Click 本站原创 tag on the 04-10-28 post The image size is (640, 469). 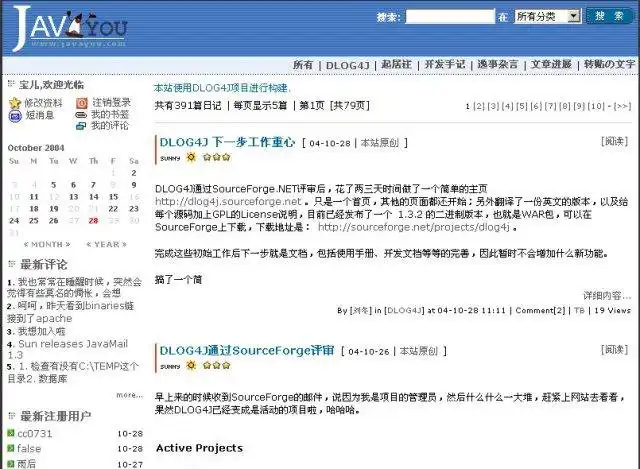(x=380, y=143)
